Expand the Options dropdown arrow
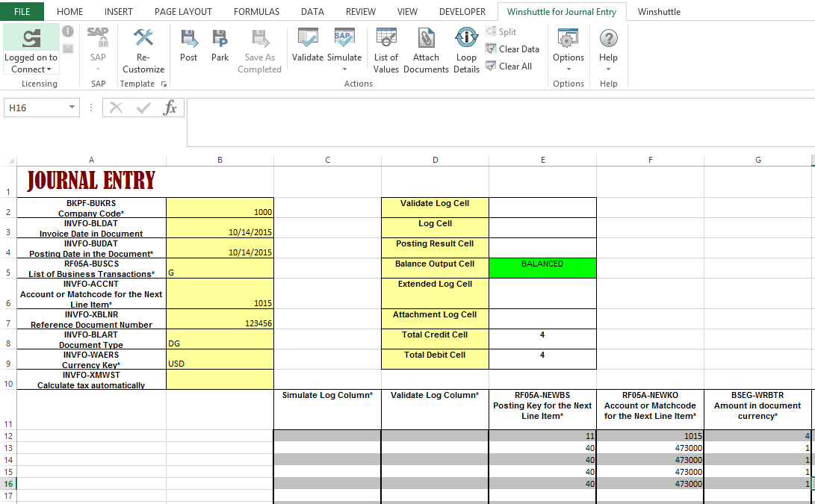 point(568,69)
